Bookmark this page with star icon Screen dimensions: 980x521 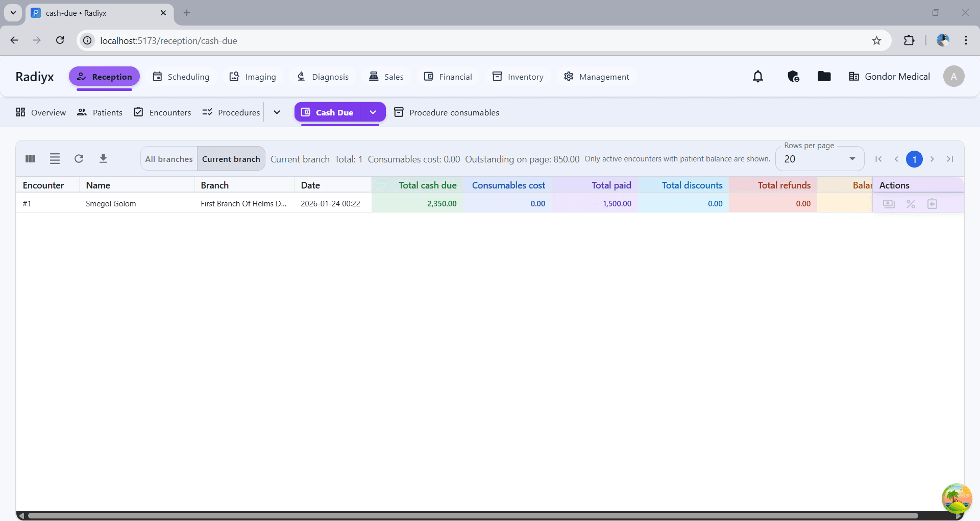pos(876,40)
